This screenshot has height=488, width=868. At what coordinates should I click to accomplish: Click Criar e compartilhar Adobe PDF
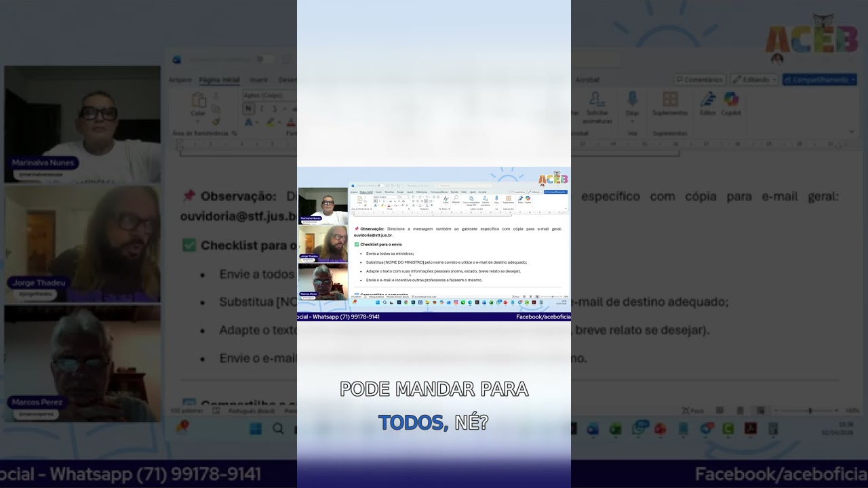[471, 199]
